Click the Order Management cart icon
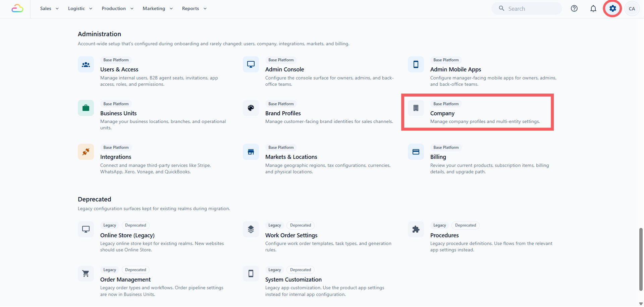Image resolution: width=644 pixels, height=307 pixels. [86, 274]
